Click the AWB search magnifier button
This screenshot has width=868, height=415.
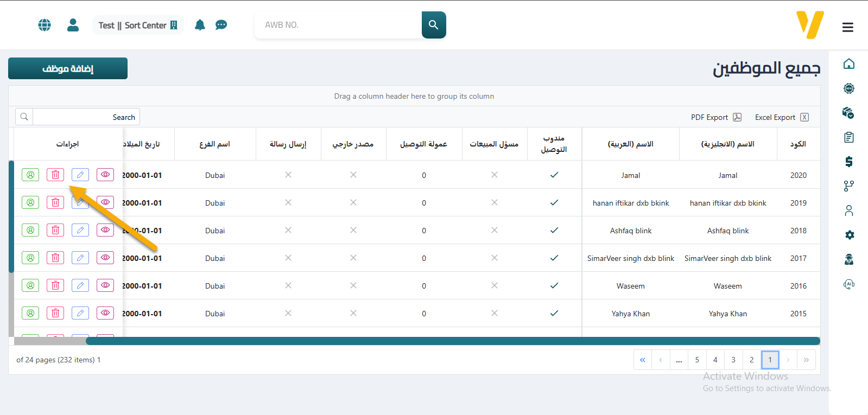pos(433,25)
